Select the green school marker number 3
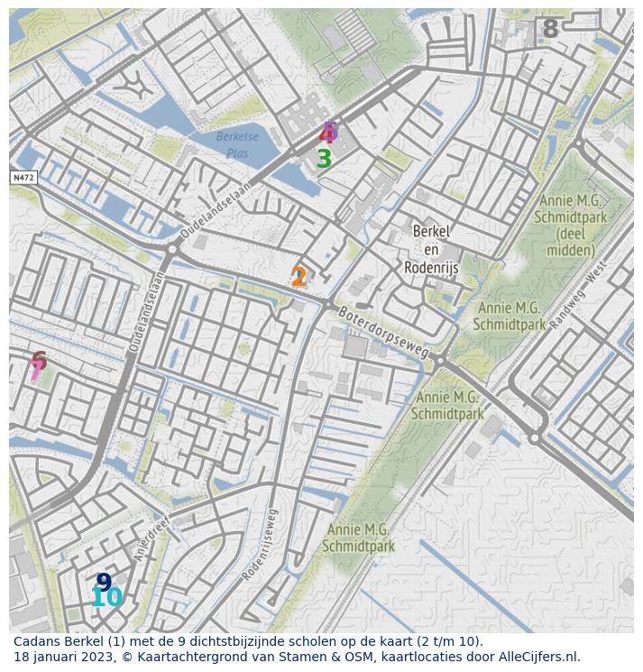Image resolution: width=643 pixels, height=672 pixels. [324, 160]
